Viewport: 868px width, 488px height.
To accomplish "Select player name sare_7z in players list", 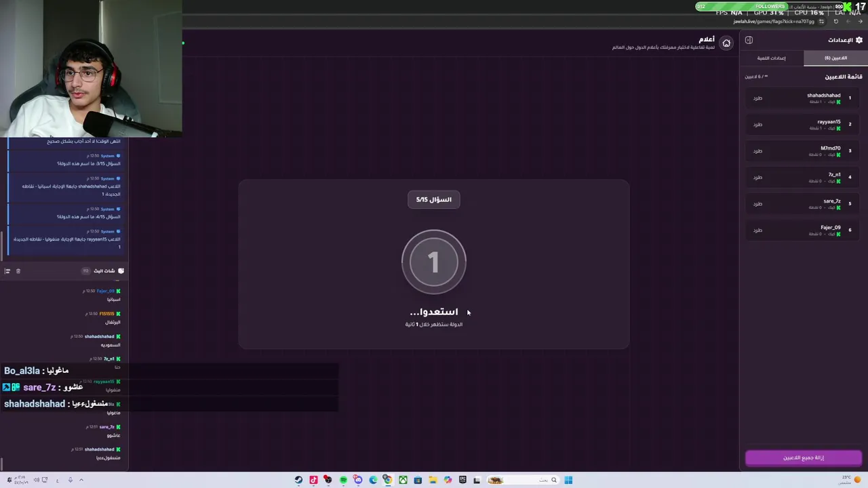I will (832, 201).
